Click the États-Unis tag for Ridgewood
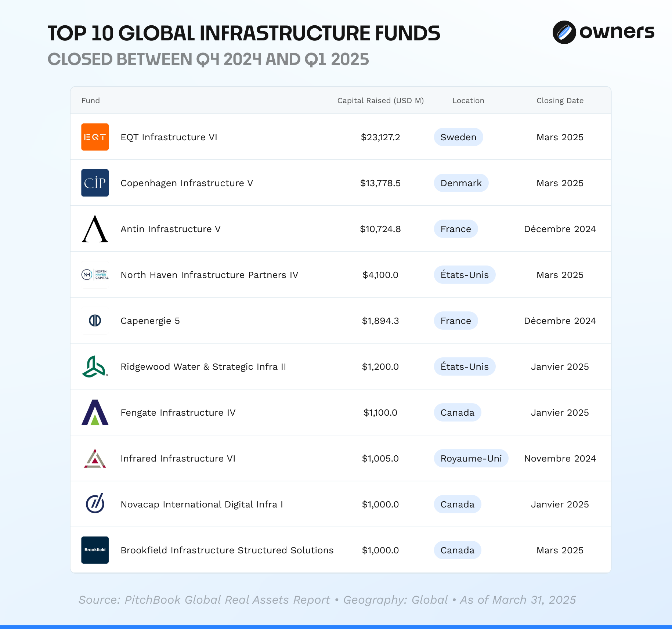This screenshot has width=672, height=629. pos(465,366)
